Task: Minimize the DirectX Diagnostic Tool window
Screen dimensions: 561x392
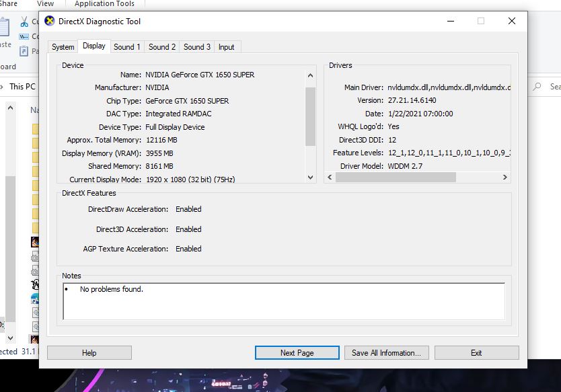Action: tap(449, 21)
